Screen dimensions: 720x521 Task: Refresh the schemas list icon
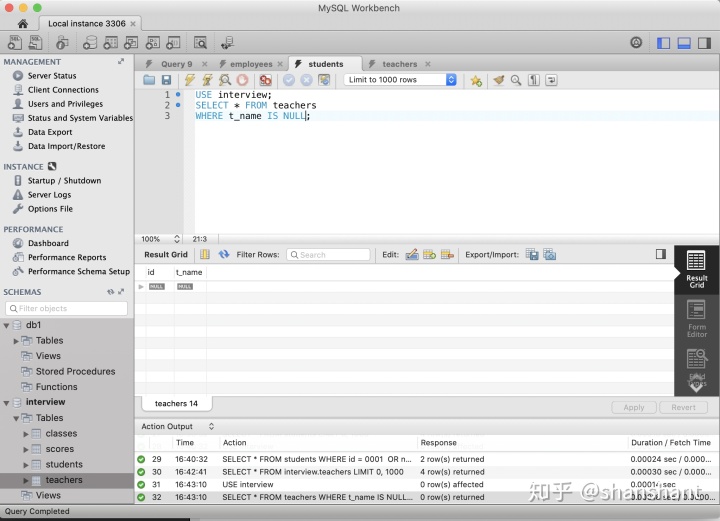[x=110, y=292]
